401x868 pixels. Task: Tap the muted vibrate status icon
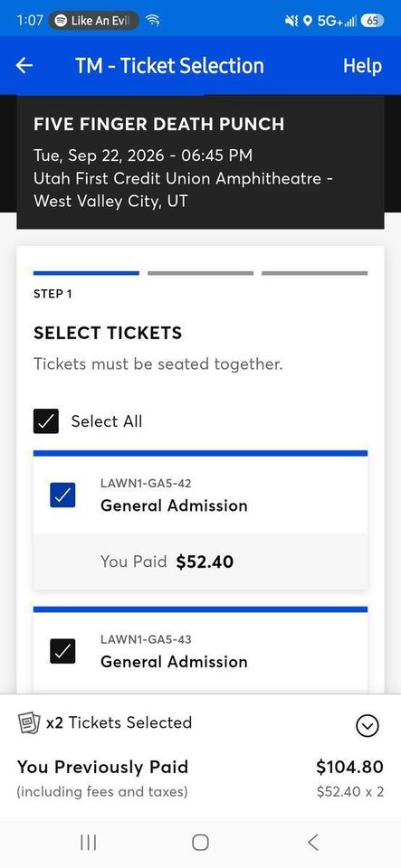coord(291,21)
